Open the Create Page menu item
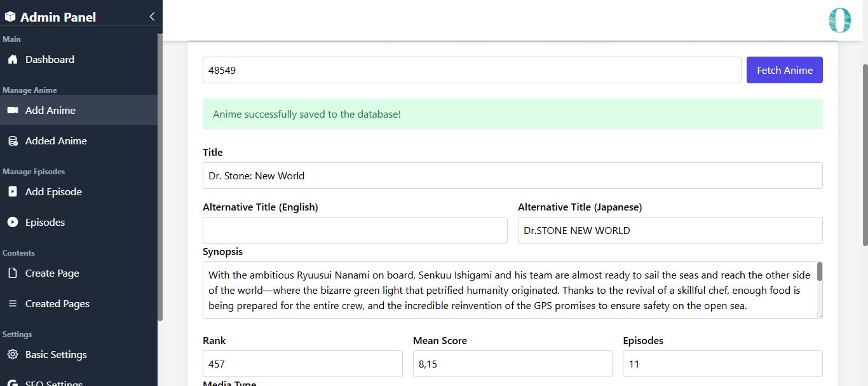868x386 pixels. pyautogui.click(x=79, y=273)
